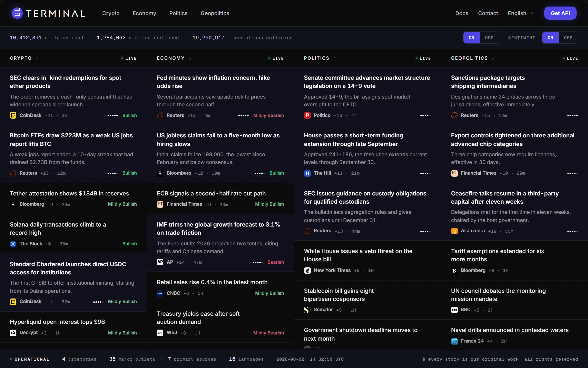Turn Sentiment toggle ON
Image resolution: width=588 pixels, height=368 pixels.
click(550, 38)
